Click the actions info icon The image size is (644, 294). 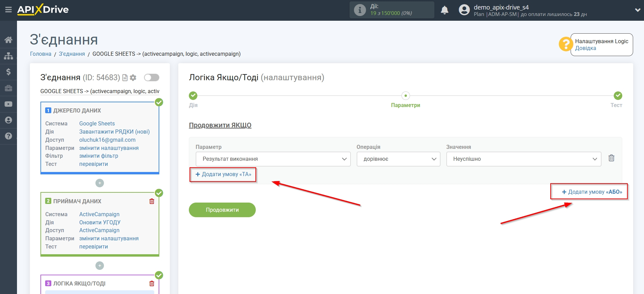[x=360, y=10]
